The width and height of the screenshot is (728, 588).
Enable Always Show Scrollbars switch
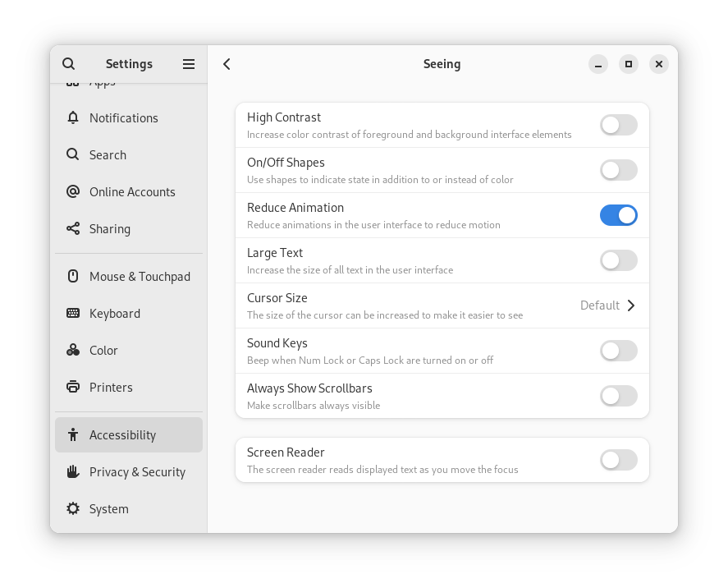point(618,396)
